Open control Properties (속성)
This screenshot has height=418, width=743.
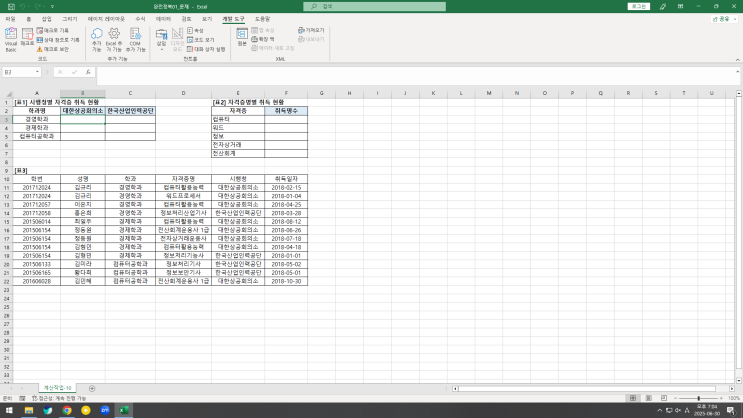point(195,30)
